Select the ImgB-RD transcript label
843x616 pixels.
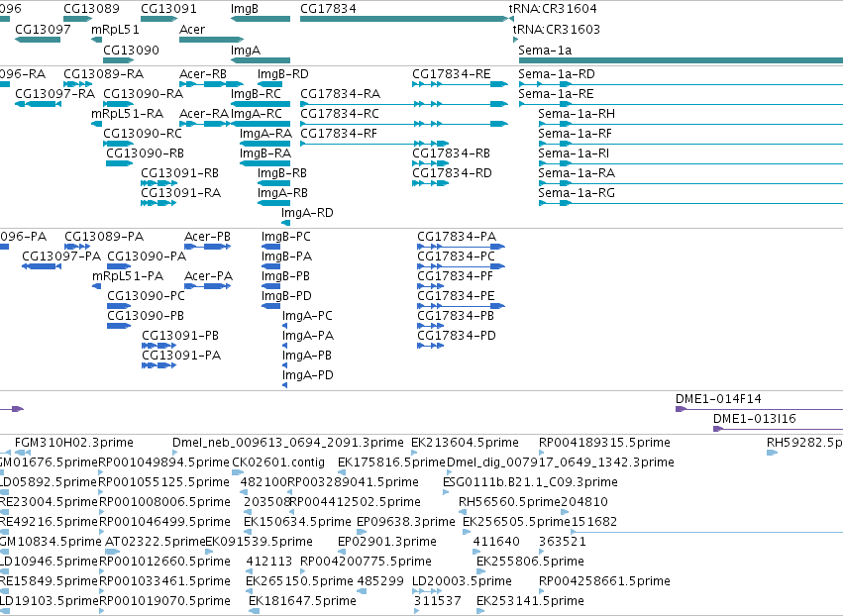(x=282, y=74)
